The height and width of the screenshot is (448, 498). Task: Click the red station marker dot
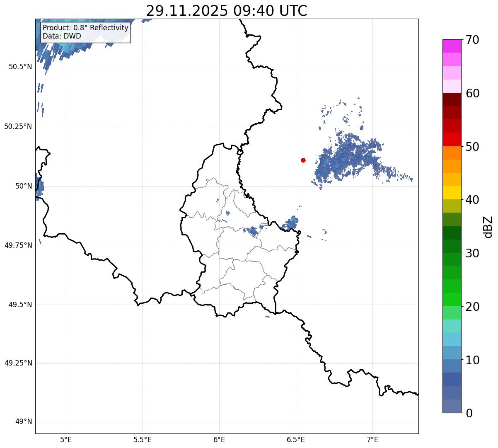coord(303,160)
